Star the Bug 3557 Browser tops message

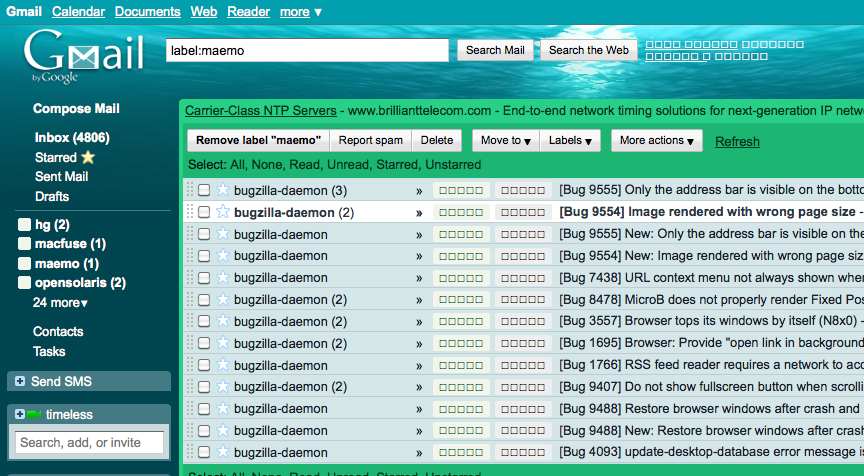click(223, 321)
